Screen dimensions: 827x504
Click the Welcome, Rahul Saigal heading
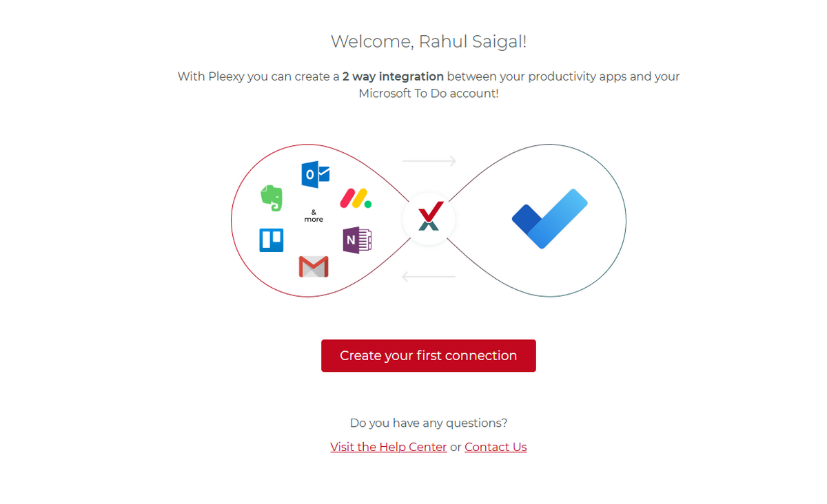pyautogui.click(x=429, y=41)
